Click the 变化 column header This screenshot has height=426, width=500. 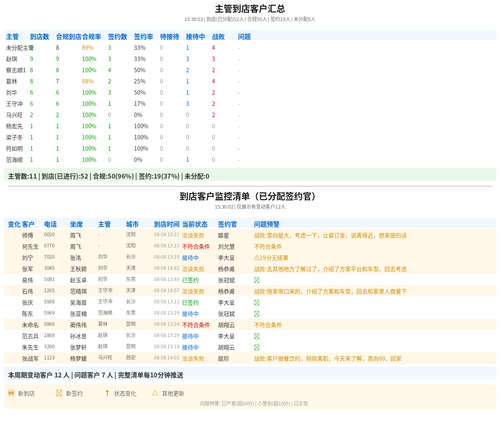pyautogui.click(x=14, y=224)
